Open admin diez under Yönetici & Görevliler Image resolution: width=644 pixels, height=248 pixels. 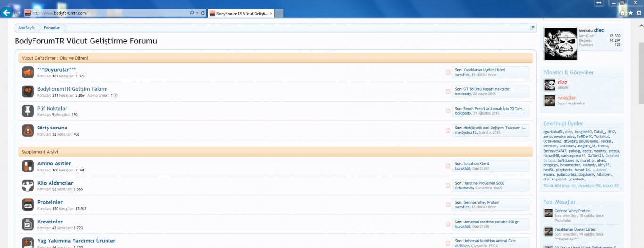tap(562, 82)
